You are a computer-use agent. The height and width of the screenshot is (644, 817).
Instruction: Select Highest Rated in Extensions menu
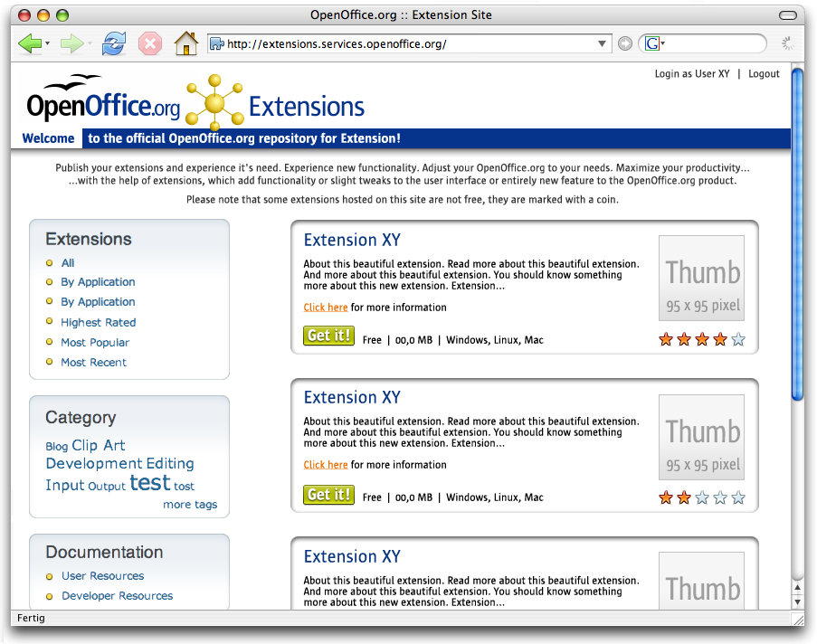[98, 322]
